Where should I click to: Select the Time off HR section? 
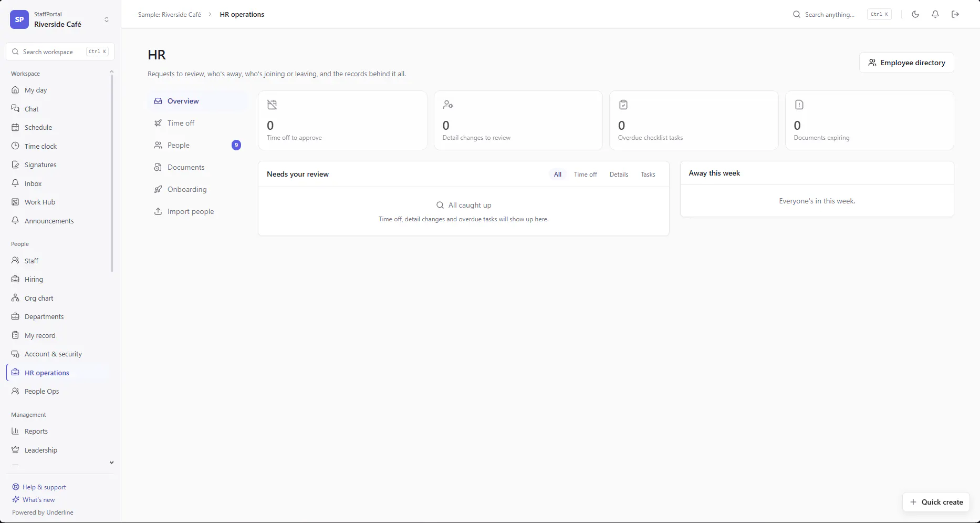pyautogui.click(x=198, y=123)
